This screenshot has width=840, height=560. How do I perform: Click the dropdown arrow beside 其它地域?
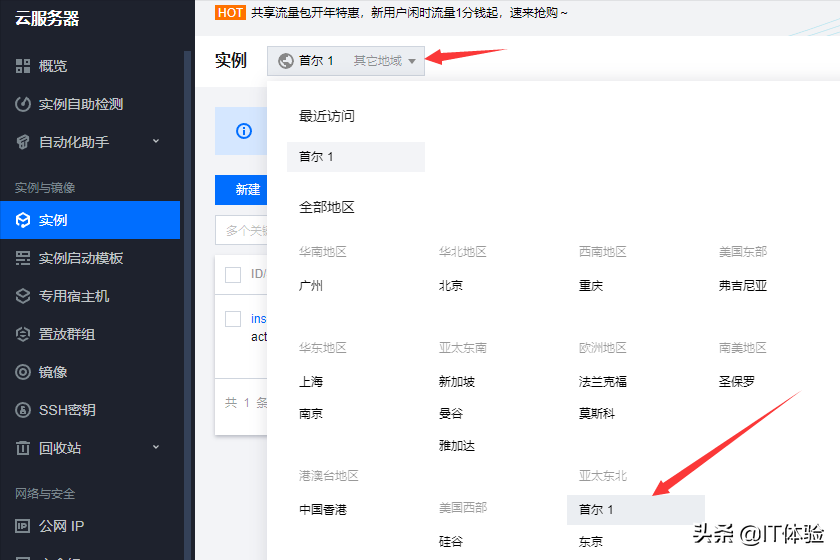(412, 62)
